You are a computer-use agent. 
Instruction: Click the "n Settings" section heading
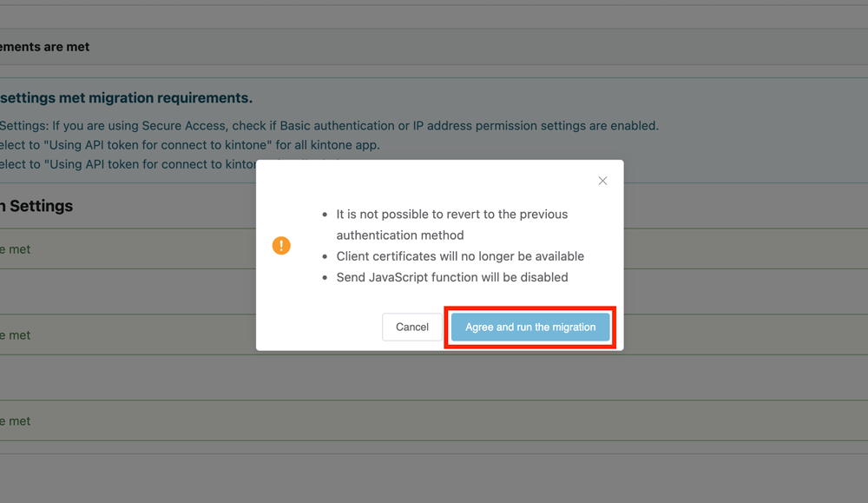click(36, 206)
